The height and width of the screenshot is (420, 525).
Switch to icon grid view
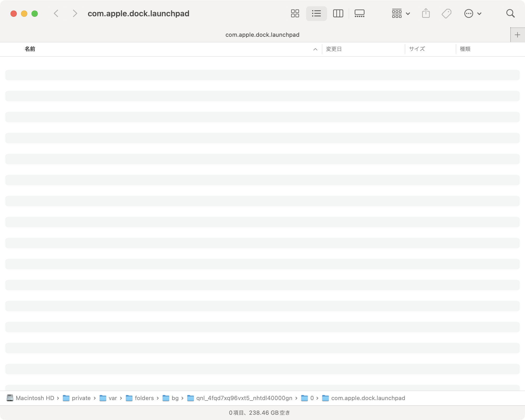295,13
